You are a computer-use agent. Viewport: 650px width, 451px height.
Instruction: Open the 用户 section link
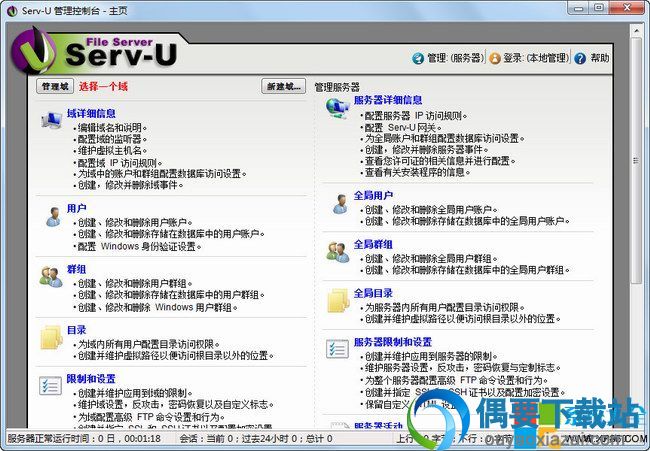[77, 208]
